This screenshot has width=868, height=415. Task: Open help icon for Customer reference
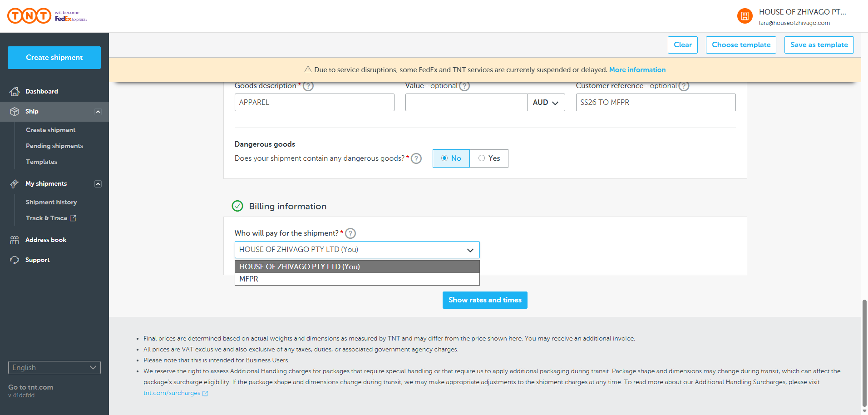click(684, 86)
